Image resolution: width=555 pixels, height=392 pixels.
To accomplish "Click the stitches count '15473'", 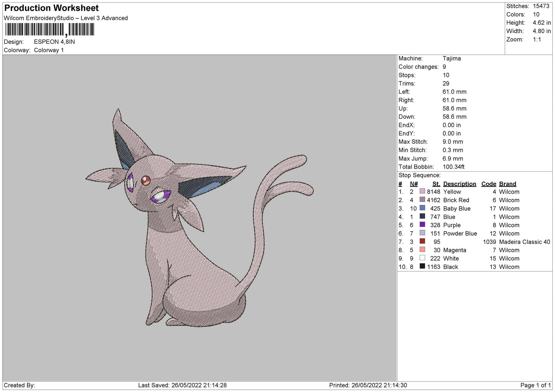I will (x=541, y=6).
